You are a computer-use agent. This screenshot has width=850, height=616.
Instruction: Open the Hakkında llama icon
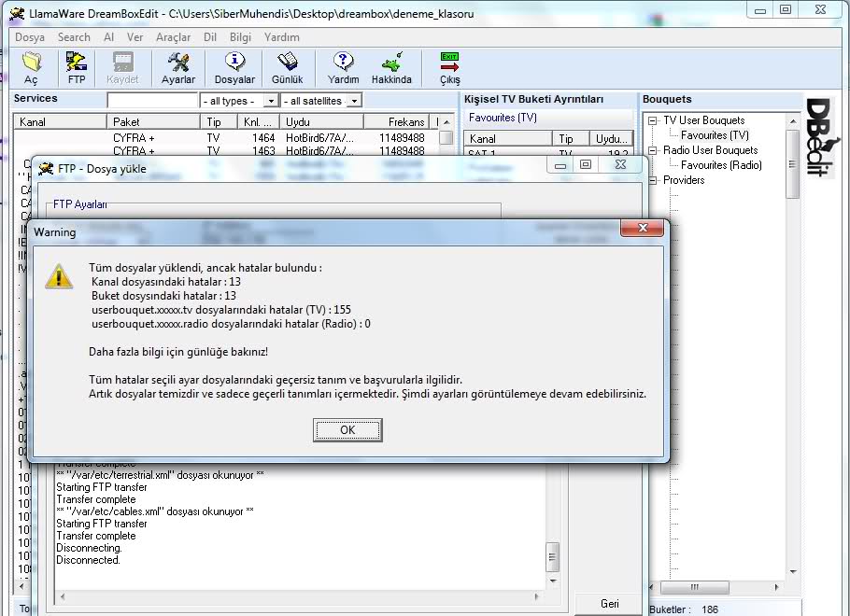391,62
